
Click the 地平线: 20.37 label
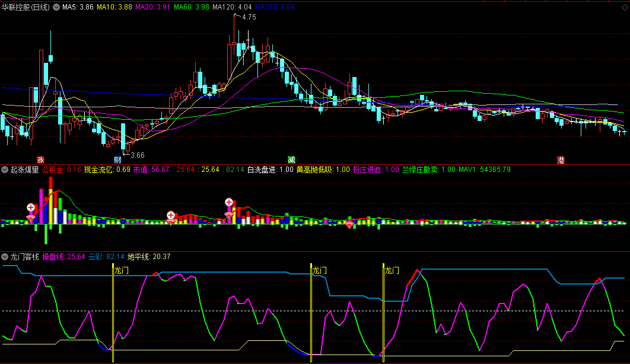[149, 257]
